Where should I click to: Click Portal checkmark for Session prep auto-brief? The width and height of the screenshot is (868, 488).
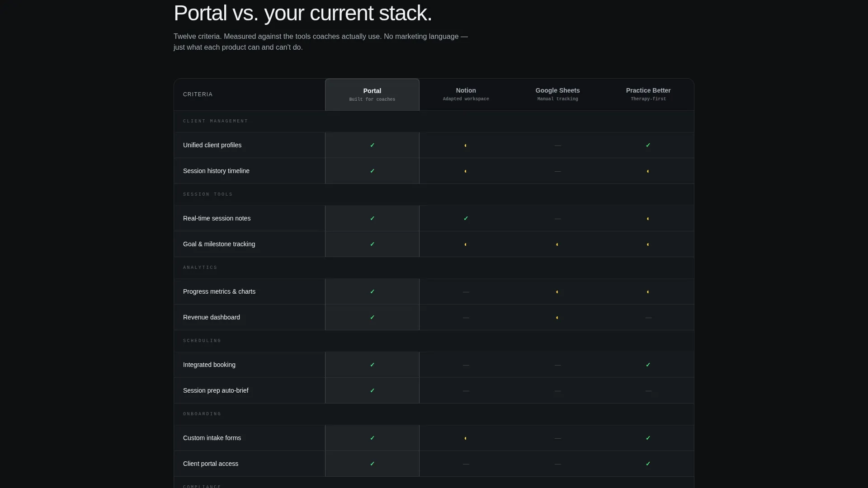pos(372,390)
